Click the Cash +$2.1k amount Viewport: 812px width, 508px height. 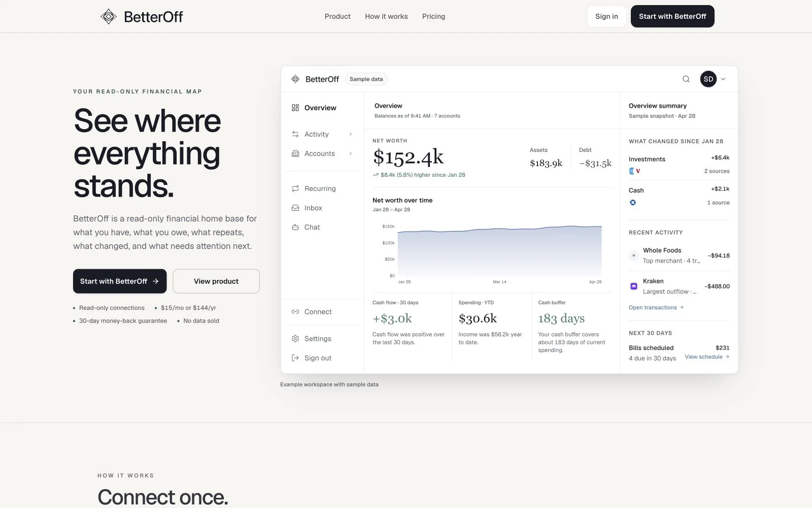click(720, 188)
